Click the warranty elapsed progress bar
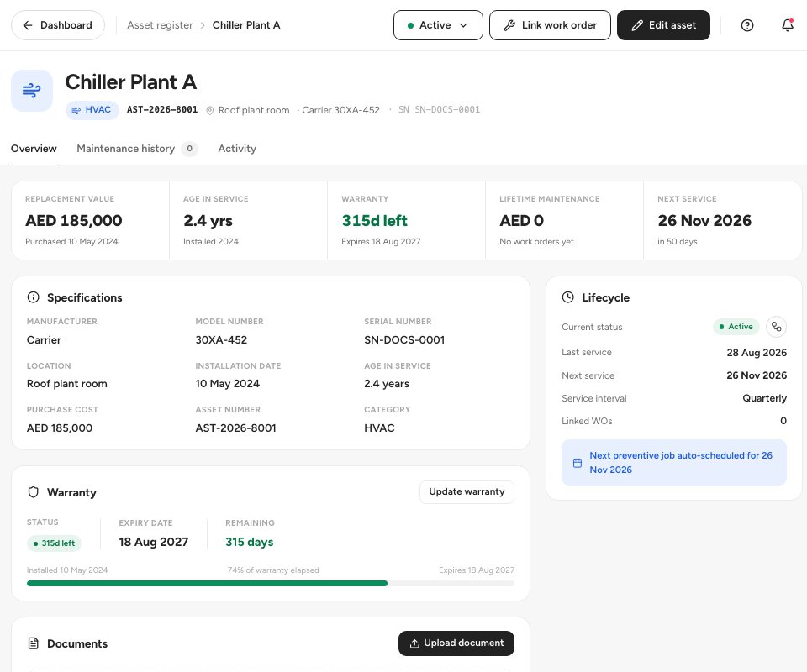Viewport: 807px width, 672px height. coord(270,584)
